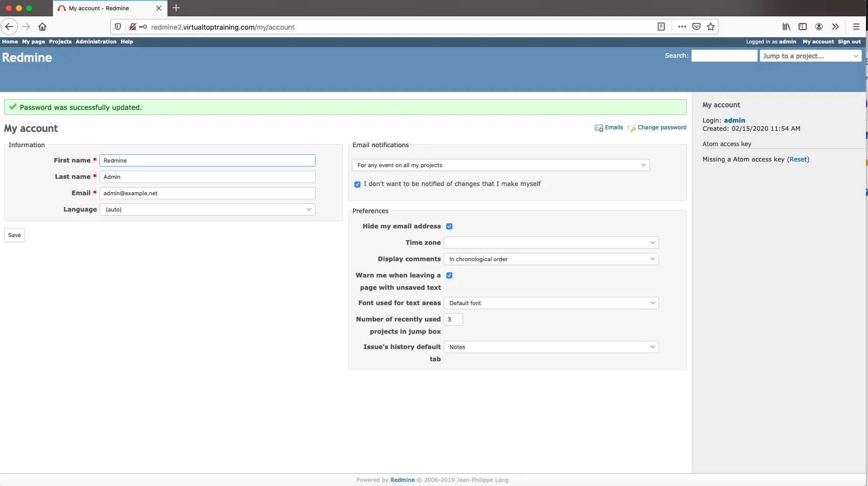Open the Administration menu item
The width and height of the screenshot is (868, 486).
click(96, 41)
